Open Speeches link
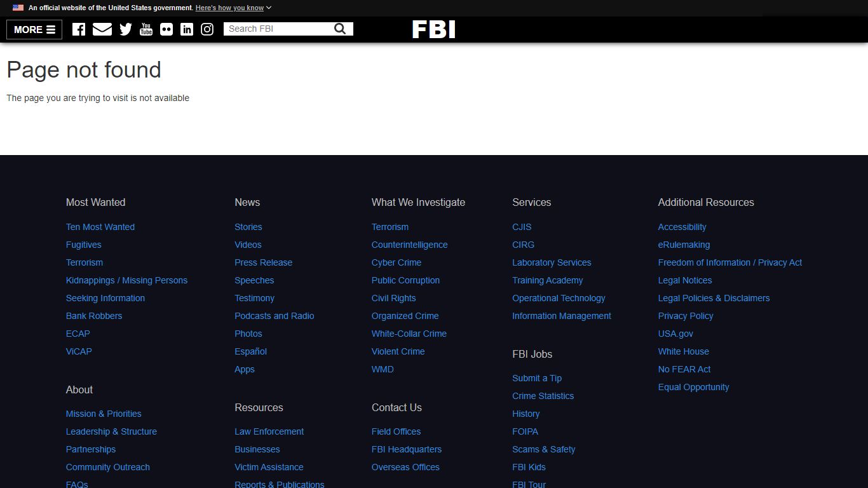Image resolution: width=868 pixels, height=488 pixels. pos(254,280)
